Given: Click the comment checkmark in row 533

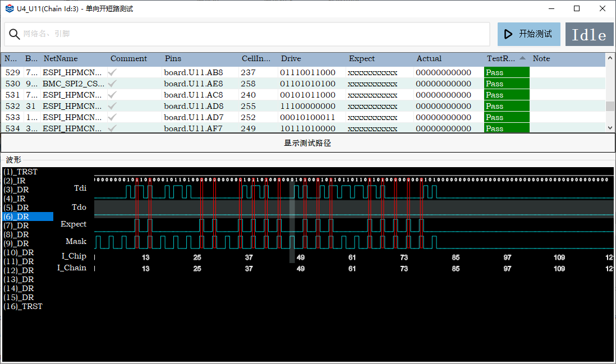Looking at the screenshot, I should click(x=112, y=117).
